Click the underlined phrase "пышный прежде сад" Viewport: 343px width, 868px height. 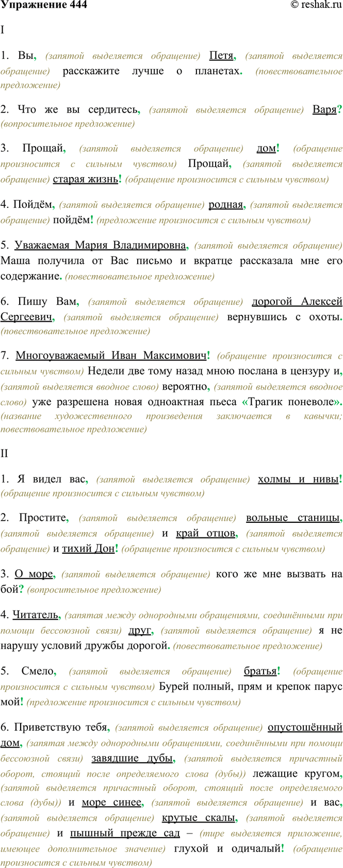125,833
